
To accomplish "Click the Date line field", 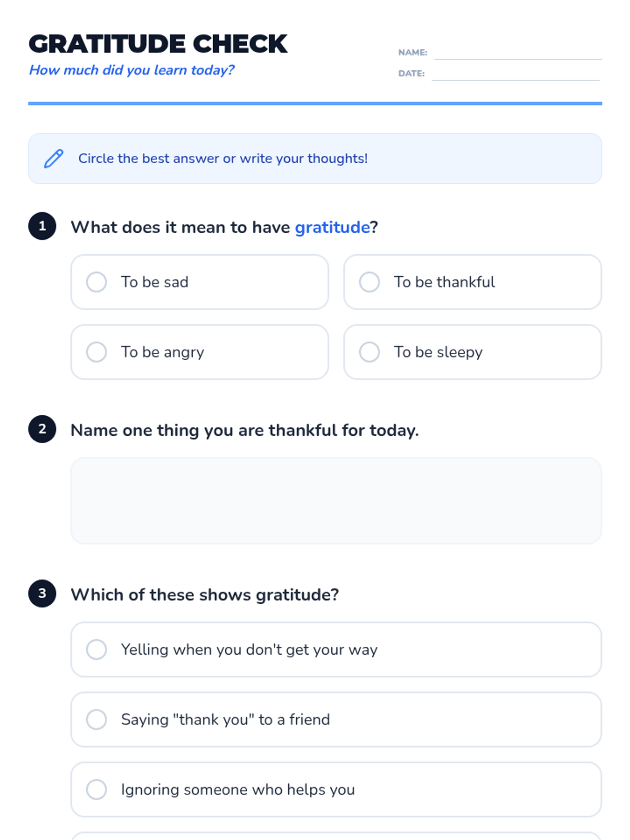I will pos(514,73).
